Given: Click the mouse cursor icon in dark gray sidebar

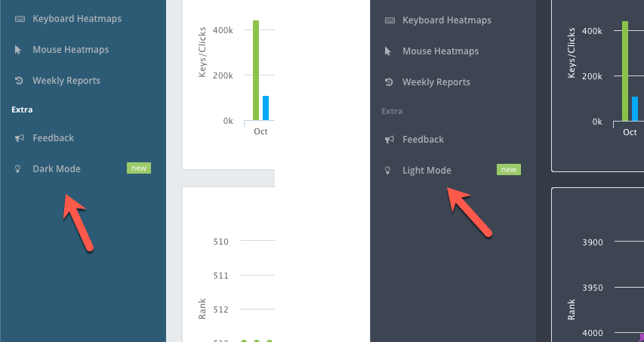Looking at the screenshot, I should coord(388,51).
